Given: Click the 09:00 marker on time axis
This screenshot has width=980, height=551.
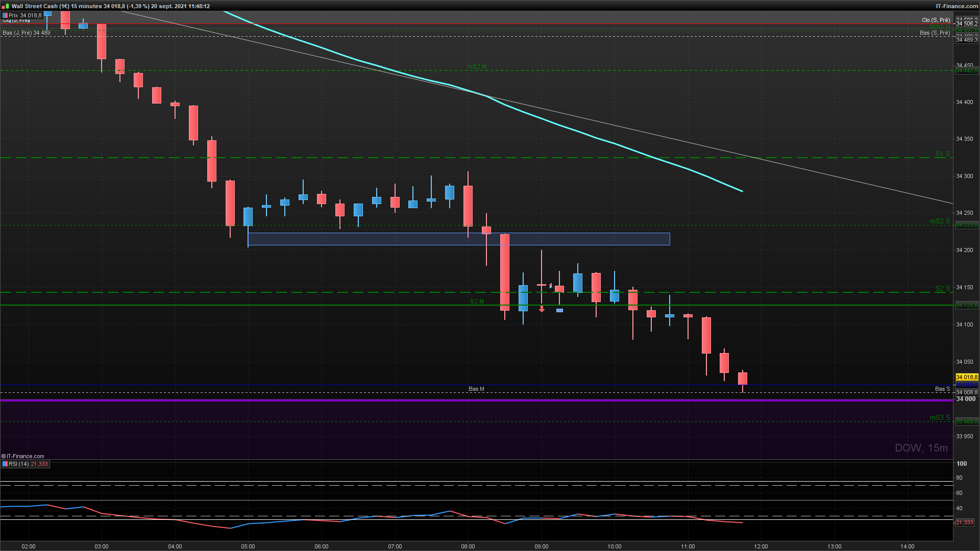Looking at the screenshot, I should point(542,546).
